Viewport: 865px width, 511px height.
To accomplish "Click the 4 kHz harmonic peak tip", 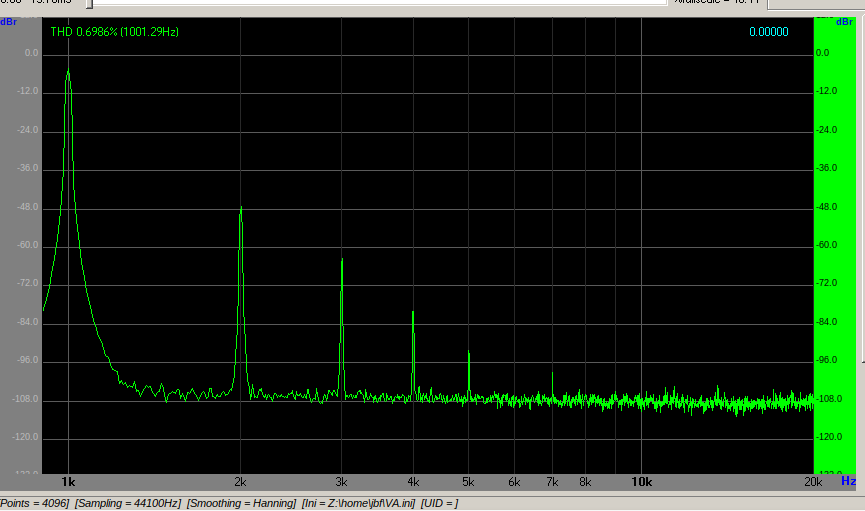I will 413,312.
